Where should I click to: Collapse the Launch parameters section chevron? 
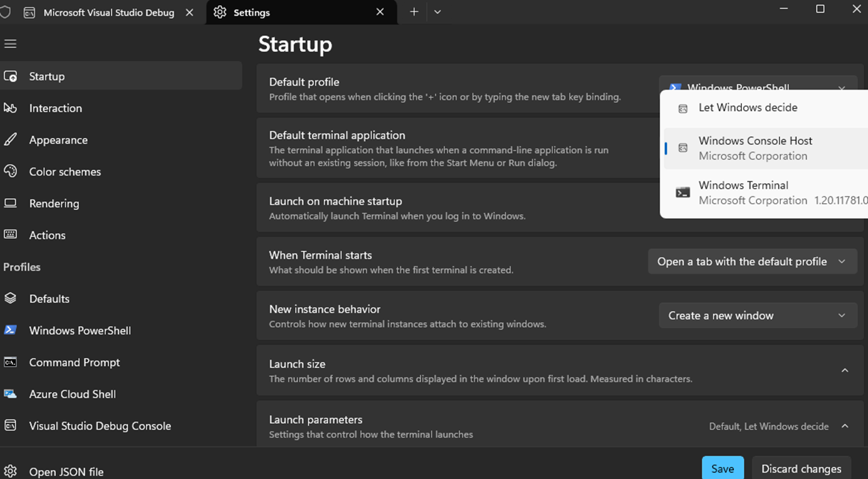(845, 426)
